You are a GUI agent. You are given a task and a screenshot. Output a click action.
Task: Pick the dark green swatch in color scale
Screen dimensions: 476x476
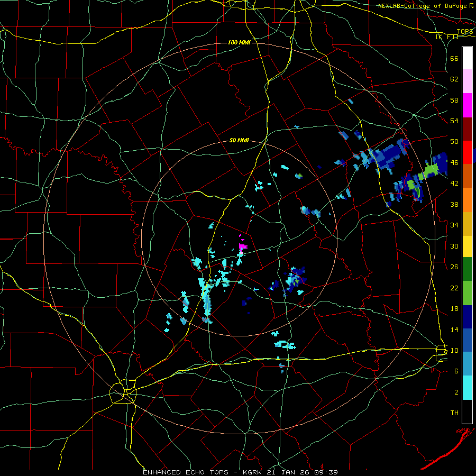467,269
